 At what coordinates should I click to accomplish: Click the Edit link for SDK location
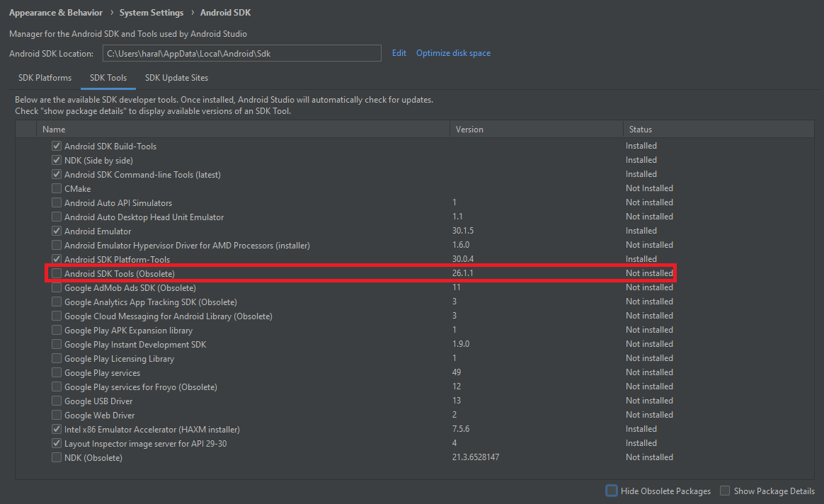click(x=399, y=53)
